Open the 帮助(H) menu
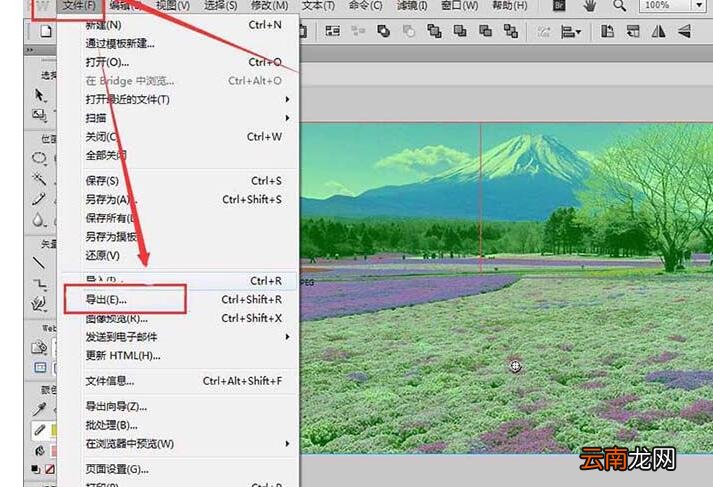The height and width of the screenshot is (487, 713). click(x=510, y=5)
